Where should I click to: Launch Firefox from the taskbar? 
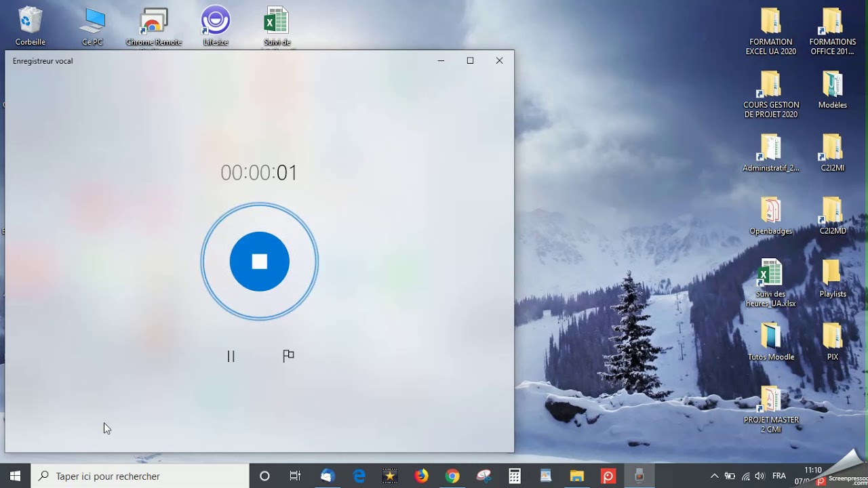tap(421, 476)
